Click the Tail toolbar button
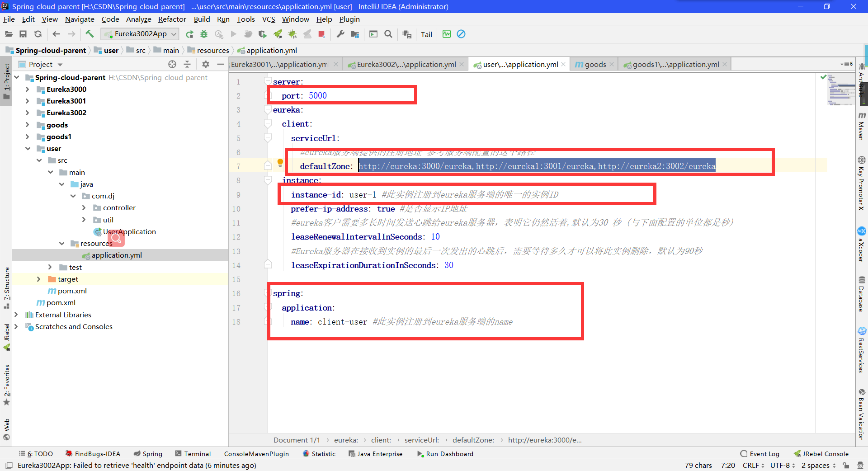This screenshot has width=868, height=471. tap(426, 34)
